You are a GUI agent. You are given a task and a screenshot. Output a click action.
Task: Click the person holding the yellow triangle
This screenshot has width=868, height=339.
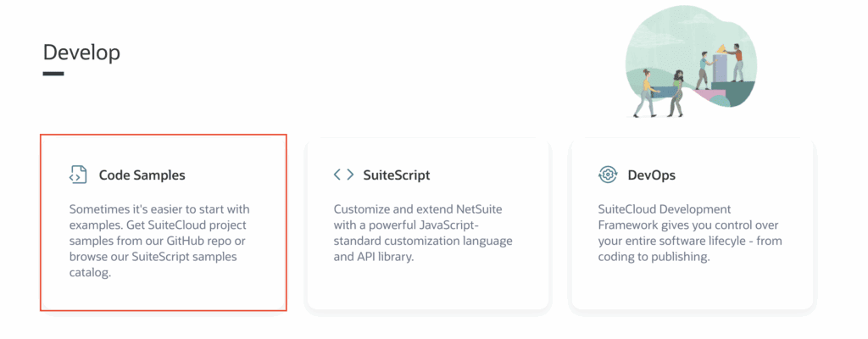coord(736,64)
